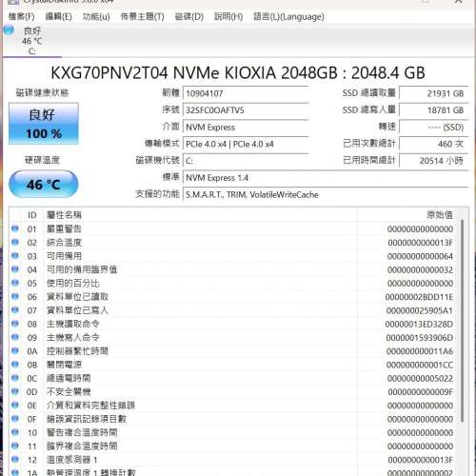Click the status dot for attribute 10

pos(15,432)
